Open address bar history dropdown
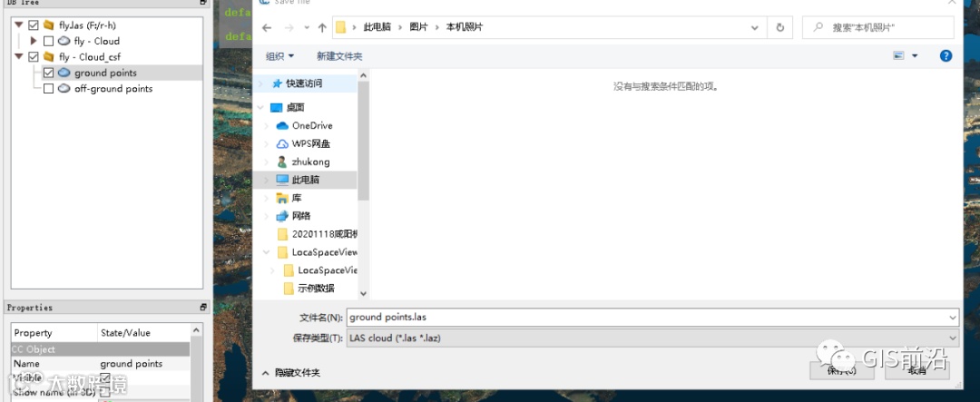This screenshot has width=980, height=402. [x=755, y=27]
